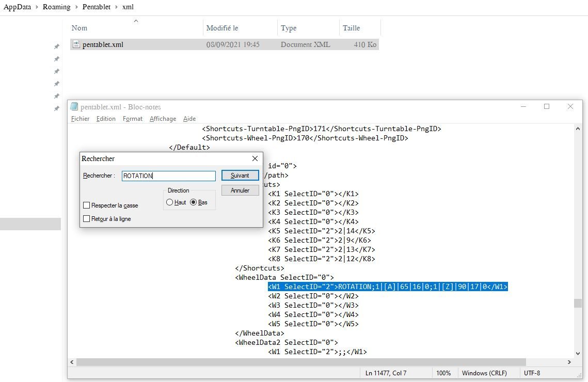
Task: Open the Affichage menu
Action: (x=163, y=119)
